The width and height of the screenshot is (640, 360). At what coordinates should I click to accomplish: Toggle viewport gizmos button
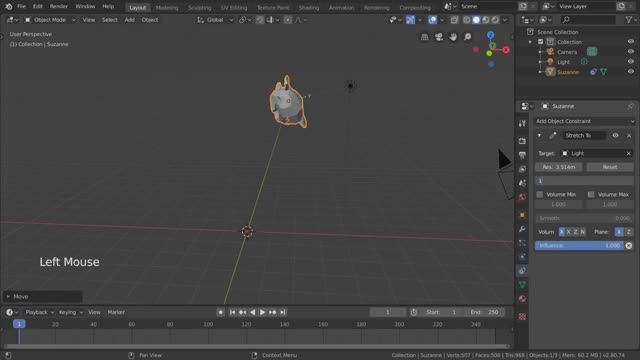tap(410, 20)
